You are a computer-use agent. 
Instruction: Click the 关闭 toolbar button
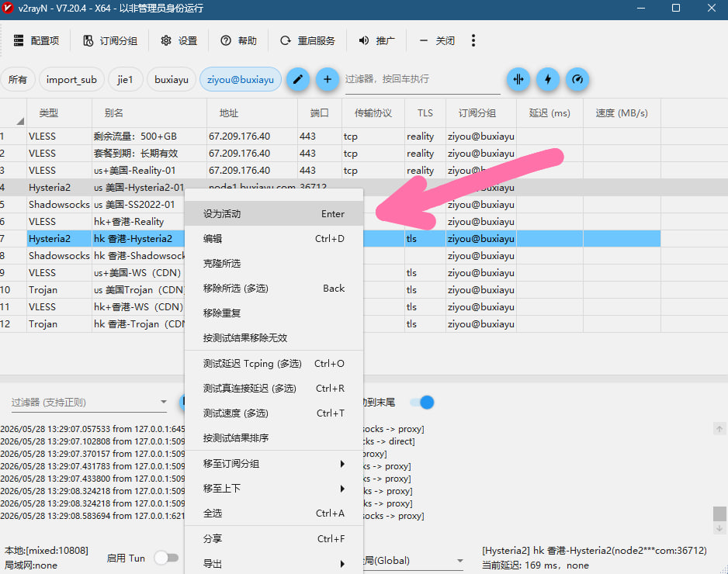[436, 41]
